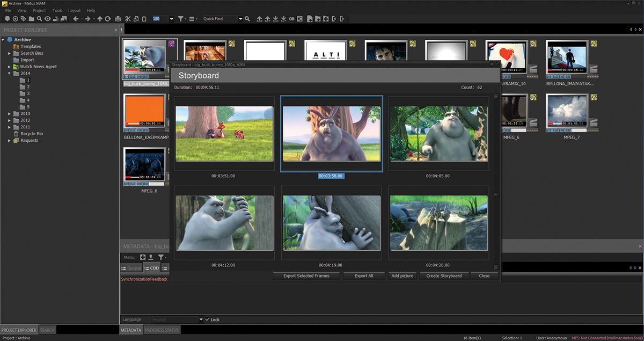Image resolution: width=644 pixels, height=341 pixels.
Task: Click the Storyboard vertical scrollbar thumb
Action: coord(496,194)
